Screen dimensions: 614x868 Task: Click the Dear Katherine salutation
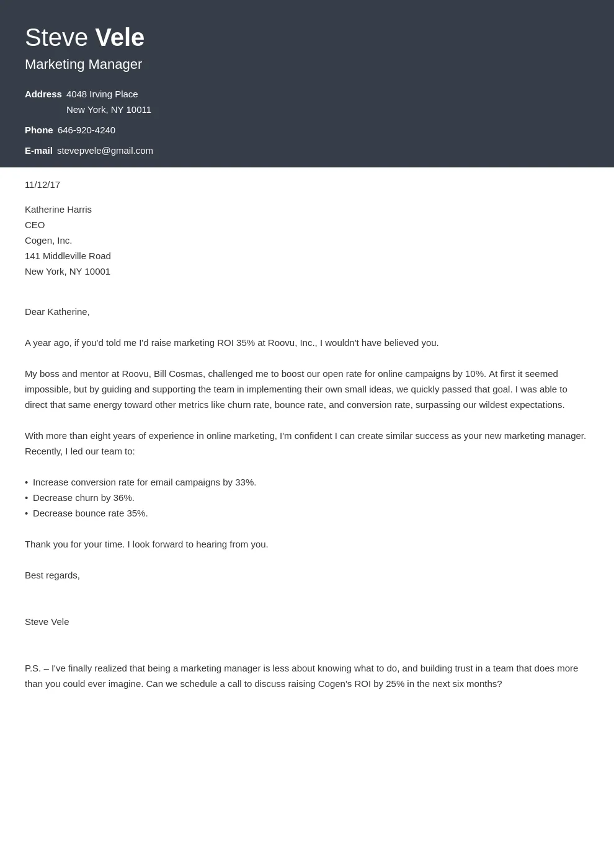coord(57,312)
